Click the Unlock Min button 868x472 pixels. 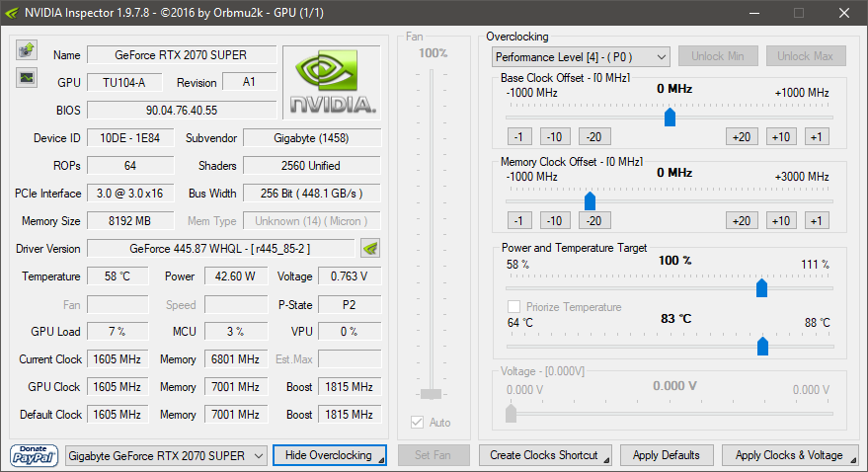(718, 56)
